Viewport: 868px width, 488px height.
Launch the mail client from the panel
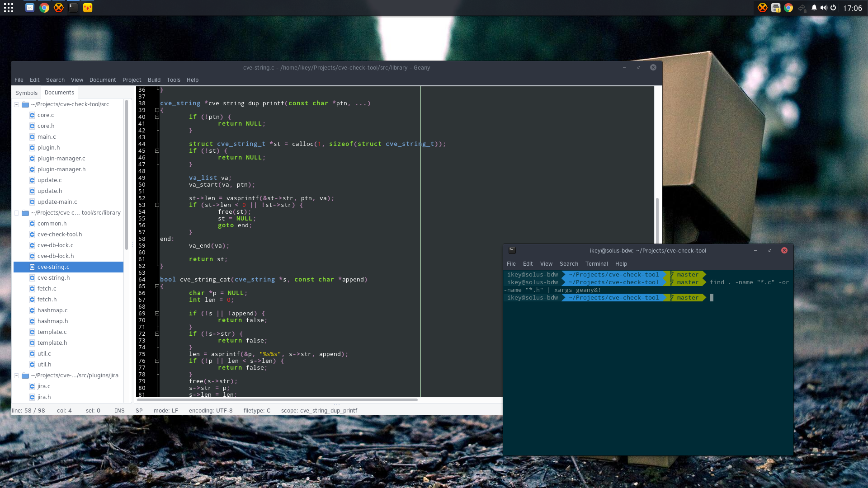(30, 8)
